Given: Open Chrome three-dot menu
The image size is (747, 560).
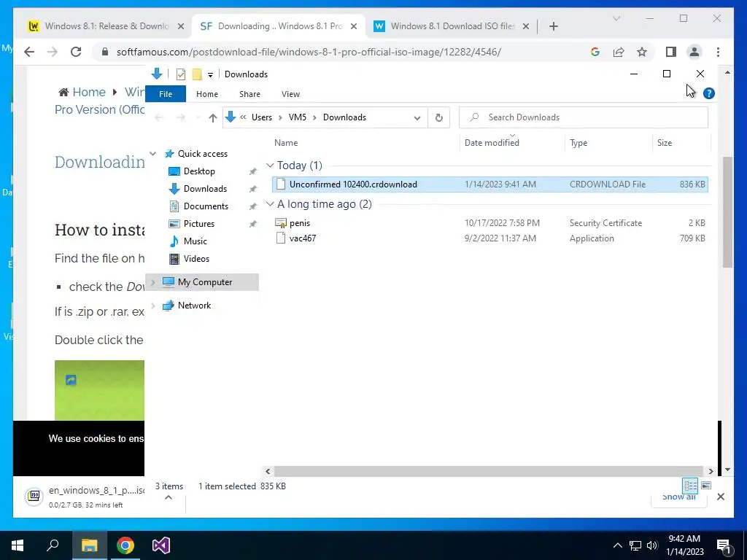Looking at the screenshot, I should click(x=718, y=52).
